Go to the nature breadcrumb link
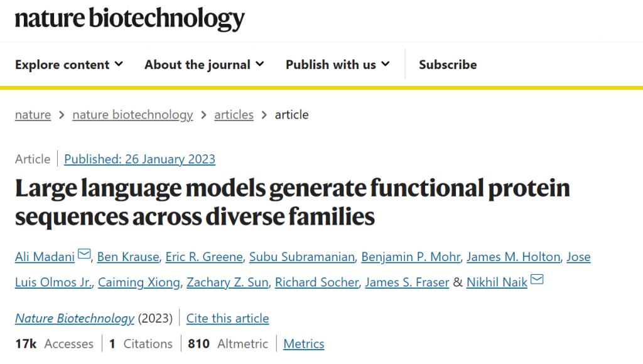643x364 pixels. pyautogui.click(x=33, y=115)
